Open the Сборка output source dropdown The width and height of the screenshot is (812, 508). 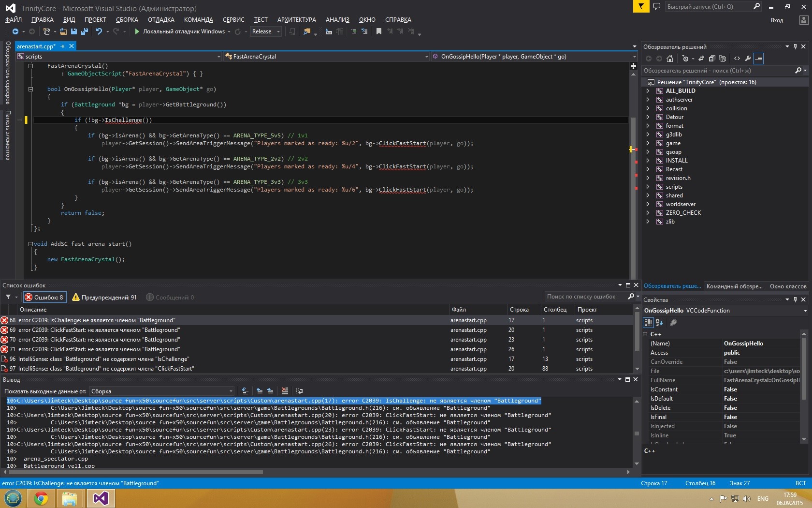tap(162, 391)
